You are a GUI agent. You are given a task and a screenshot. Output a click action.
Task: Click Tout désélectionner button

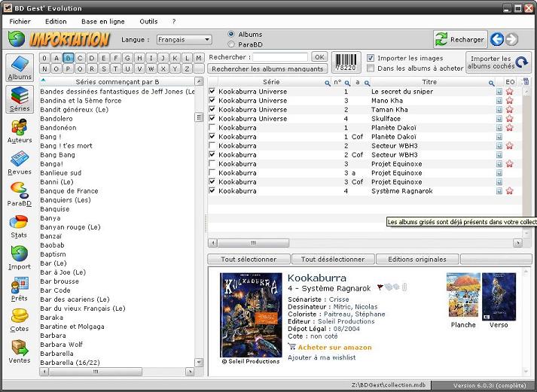click(333, 260)
